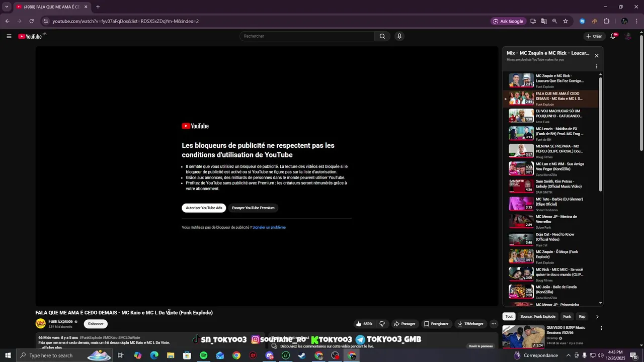Viewport: 644px width, 362px height.
Task: Play MC Leozin - Maldita de EX
Action: pyautogui.click(x=551, y=134)
